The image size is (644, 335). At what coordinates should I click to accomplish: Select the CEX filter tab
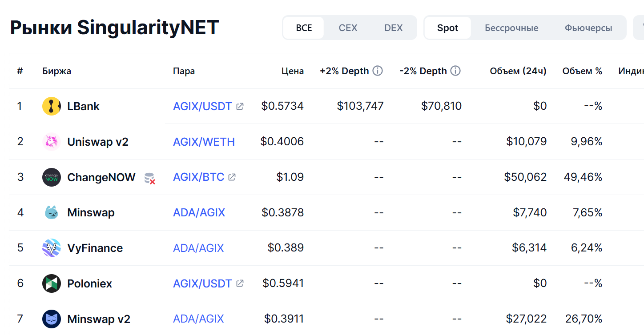[348, 28]
